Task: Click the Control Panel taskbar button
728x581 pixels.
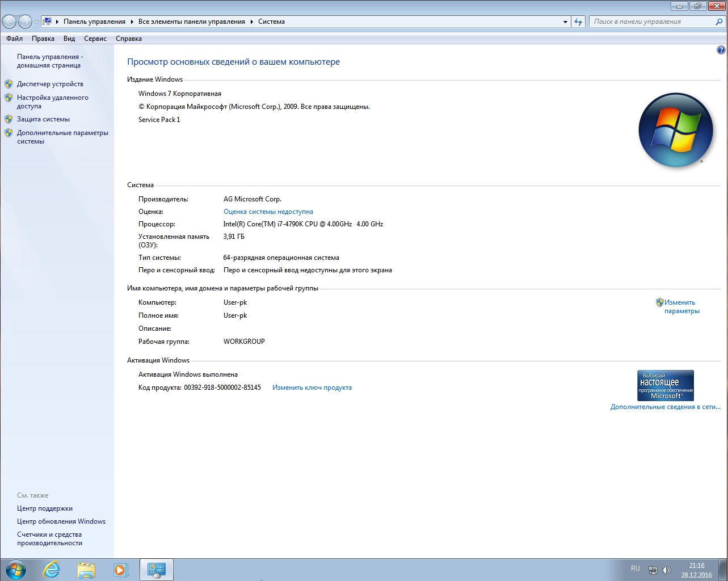Action: [x=156, y=570]
